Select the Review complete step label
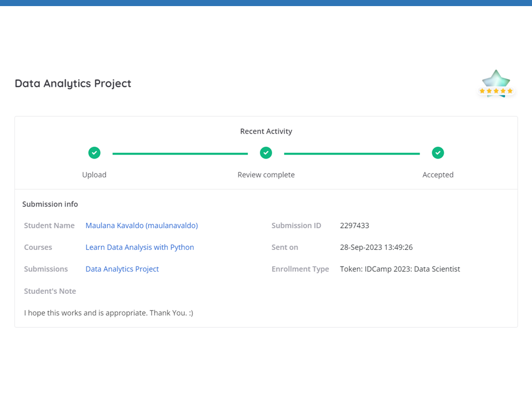This screenshot has width=532, height=399. 266,175
